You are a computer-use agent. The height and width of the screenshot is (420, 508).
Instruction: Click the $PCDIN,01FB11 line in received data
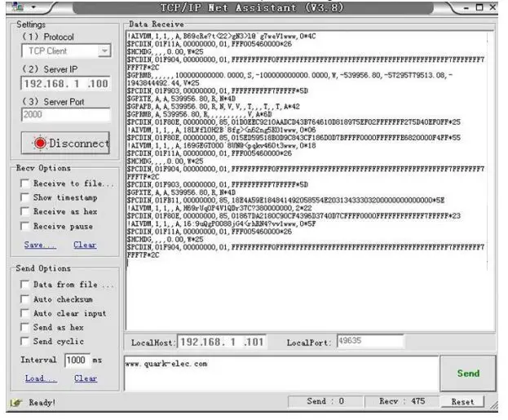tap(285, 201)
